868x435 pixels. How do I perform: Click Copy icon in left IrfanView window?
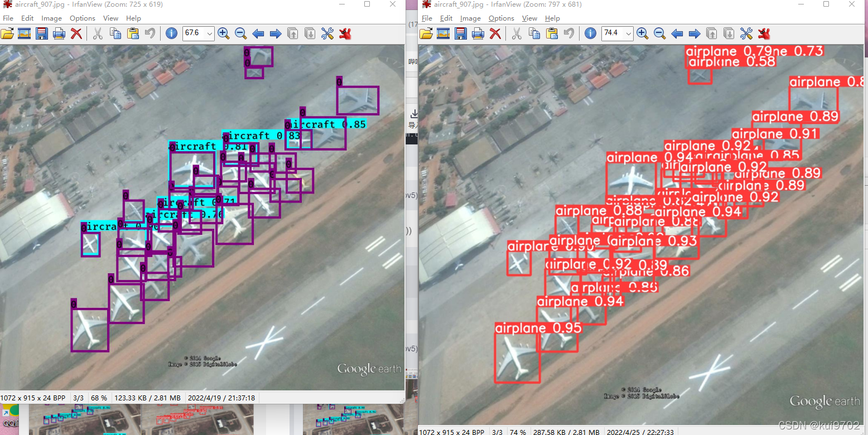[115, 33]
